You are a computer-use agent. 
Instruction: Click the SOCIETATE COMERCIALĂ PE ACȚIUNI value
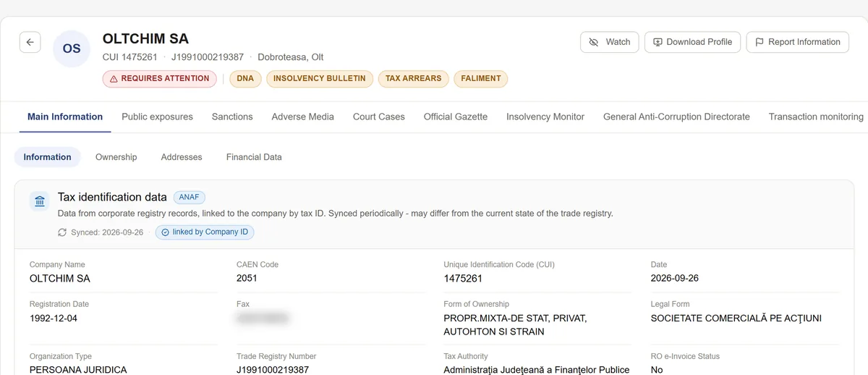coord(736,318)
